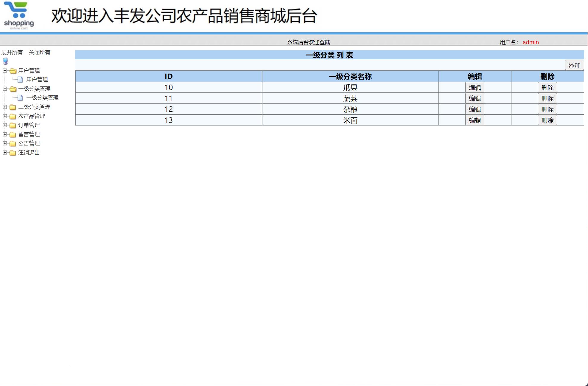Click the 一级分类管理 page document icon
Screen dimensions: 588x386
(x=20, y=97)
